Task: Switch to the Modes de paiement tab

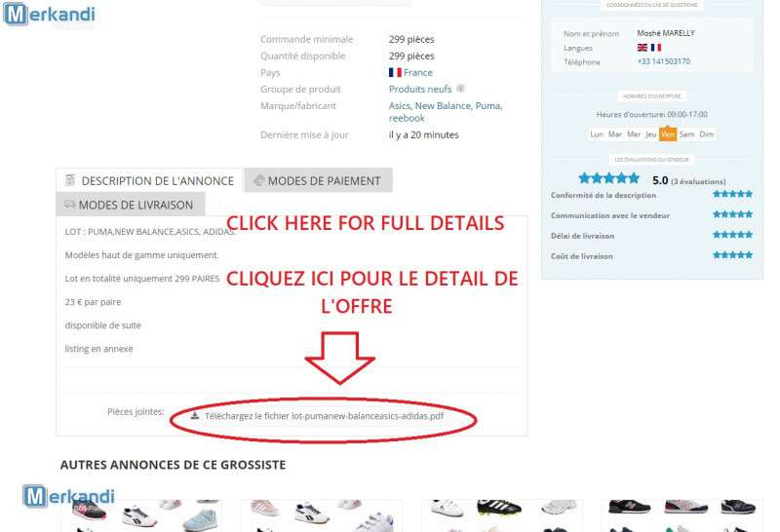Action: pos(319,180)
